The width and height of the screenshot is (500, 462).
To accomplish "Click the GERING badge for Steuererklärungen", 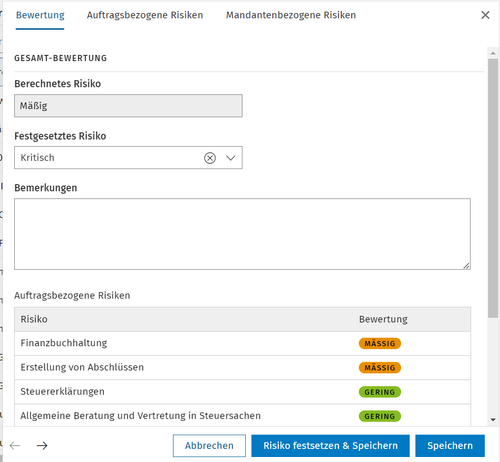I will (380, 392).
